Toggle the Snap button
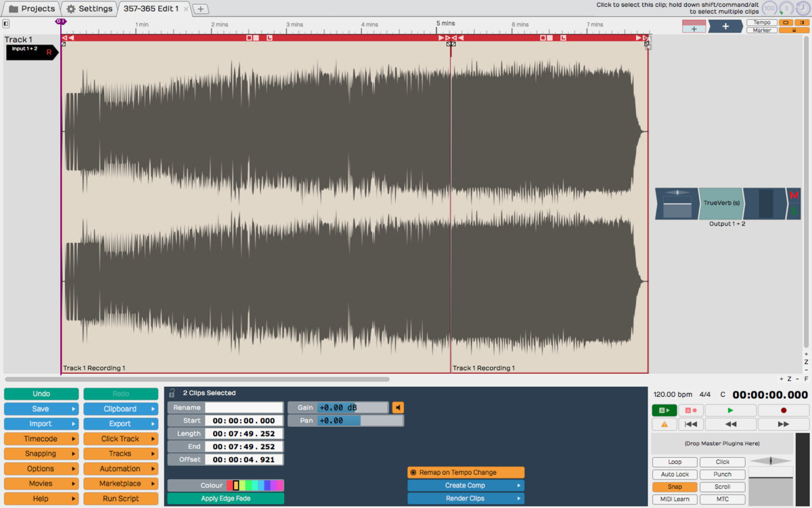The image size is (812, 508). click(x=675, y=487)
